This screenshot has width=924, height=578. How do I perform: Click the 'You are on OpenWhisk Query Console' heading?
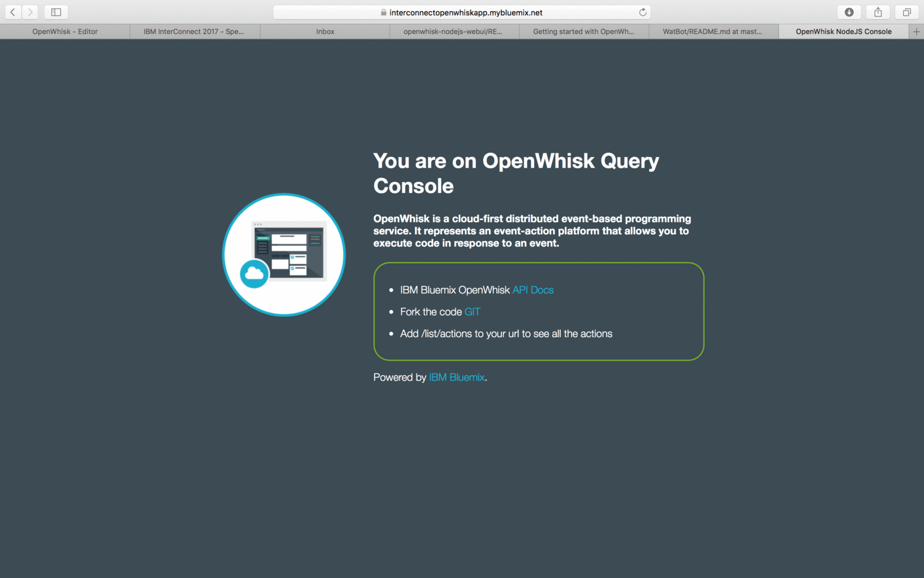click(x=516, y=173)
